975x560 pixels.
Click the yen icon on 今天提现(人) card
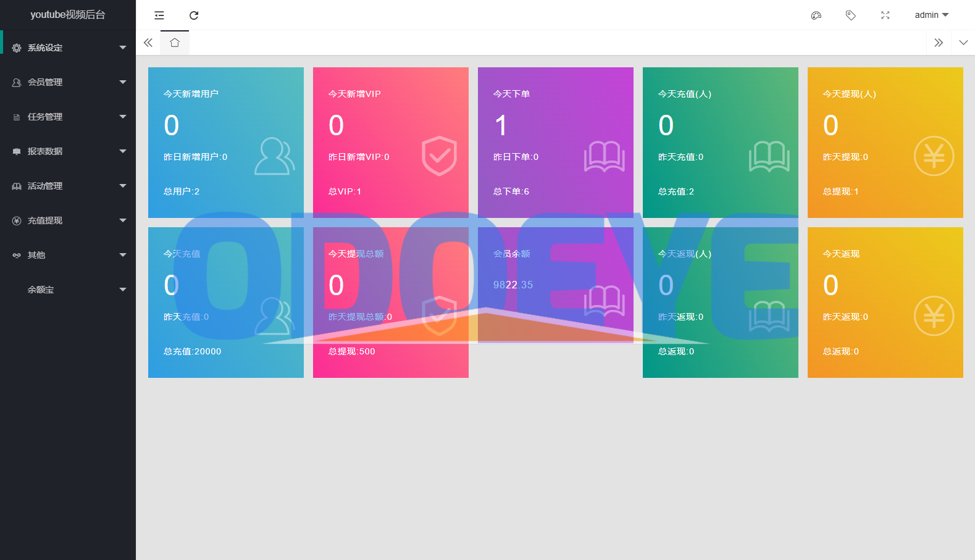pos(934,156)
